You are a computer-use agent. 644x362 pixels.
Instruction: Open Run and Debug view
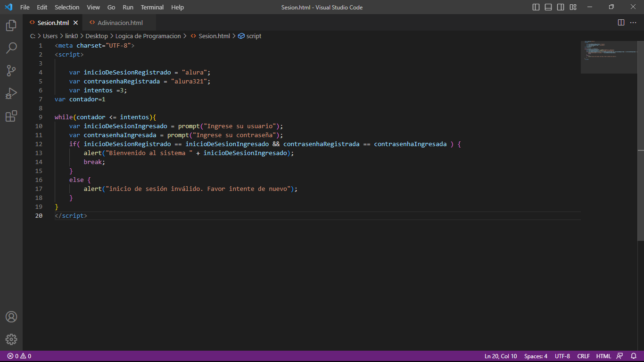11,93
